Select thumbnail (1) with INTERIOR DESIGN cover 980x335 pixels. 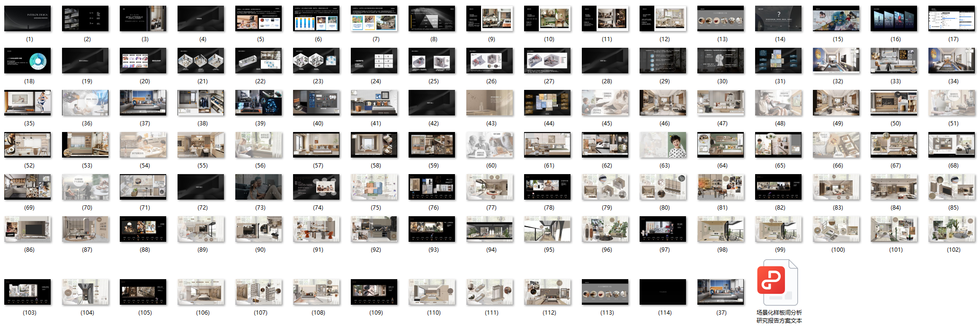27,18
